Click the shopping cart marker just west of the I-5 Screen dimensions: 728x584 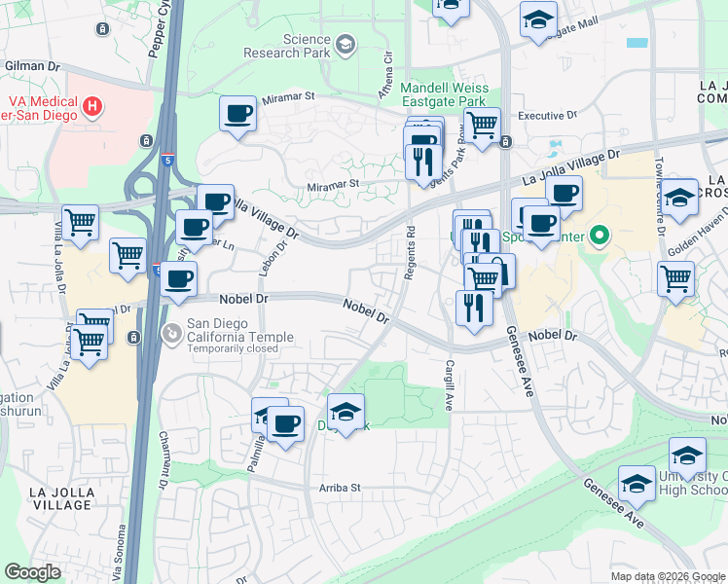pyautogui.click(x=128, y=257)
